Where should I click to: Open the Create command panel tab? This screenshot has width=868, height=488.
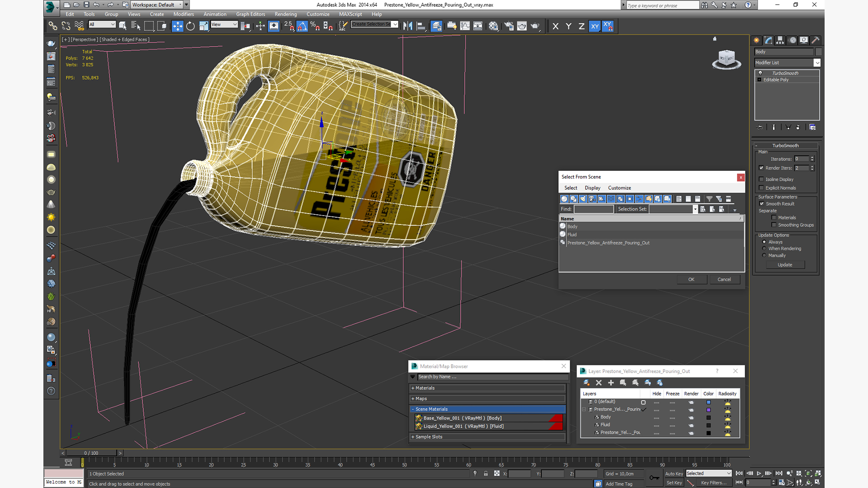756,40
